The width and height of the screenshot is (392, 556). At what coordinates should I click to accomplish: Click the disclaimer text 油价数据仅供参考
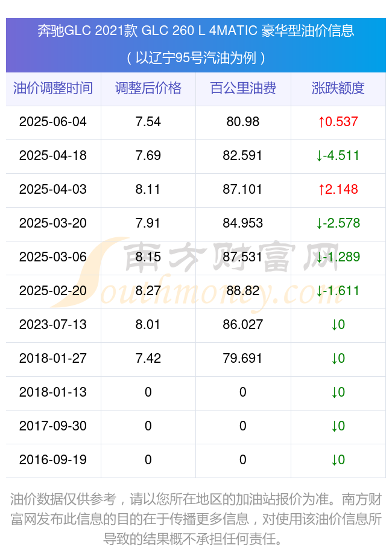coord(63,499)
